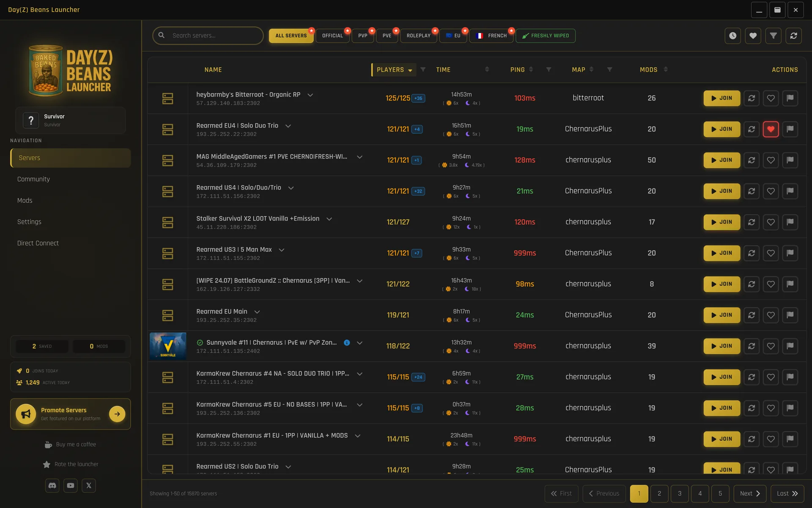
Task: Select the OFFICIAL server filter tab
Action: [x=332, y=36]
